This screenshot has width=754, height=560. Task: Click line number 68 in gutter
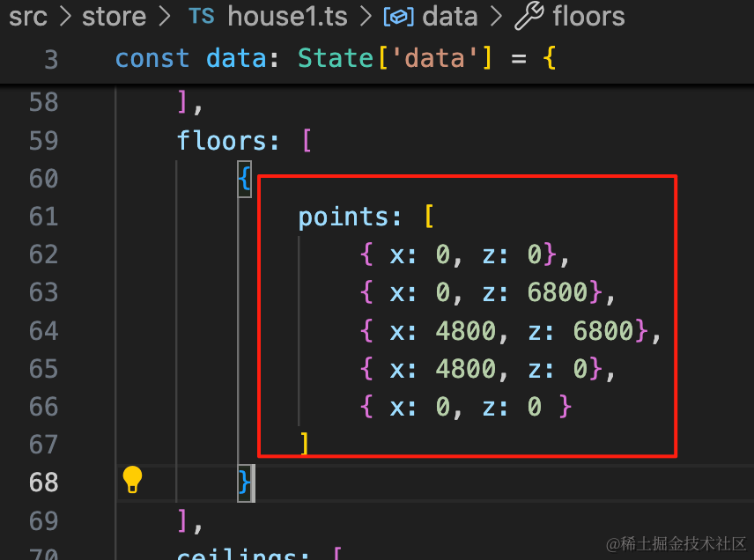[43, 483]
